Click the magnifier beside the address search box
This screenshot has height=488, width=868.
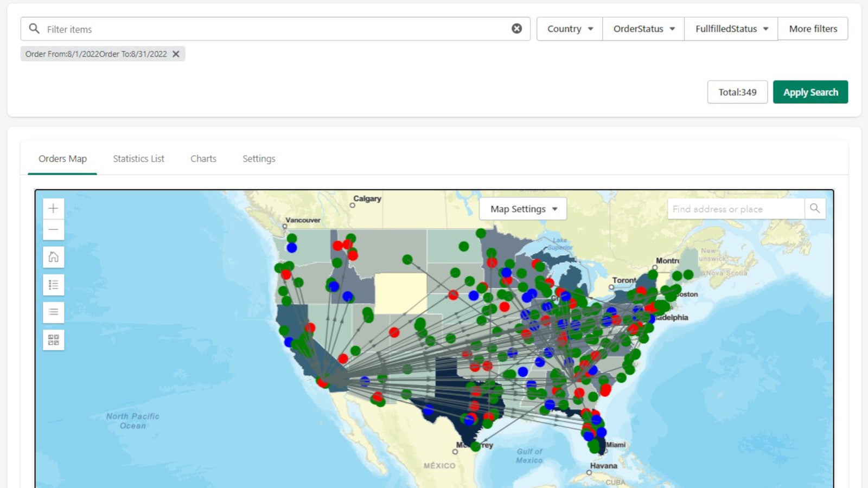(x=815, y=208)
